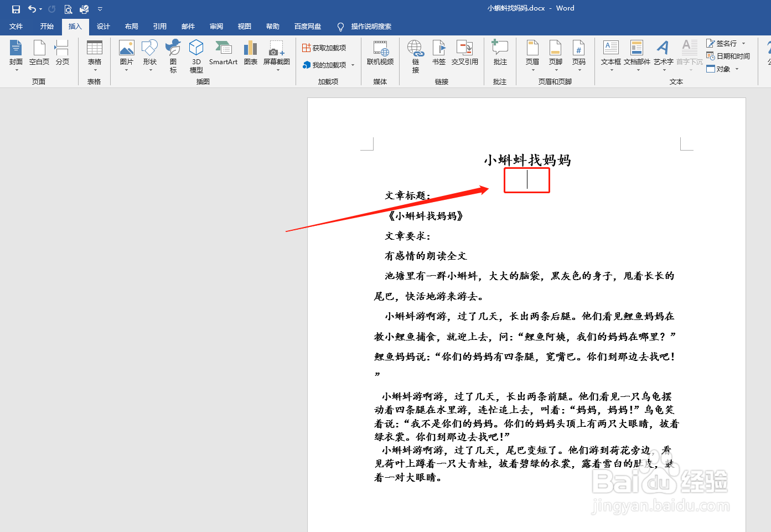
Task: Expand the 签名行 dropdown arrow
Action: [x=743, y=43]
